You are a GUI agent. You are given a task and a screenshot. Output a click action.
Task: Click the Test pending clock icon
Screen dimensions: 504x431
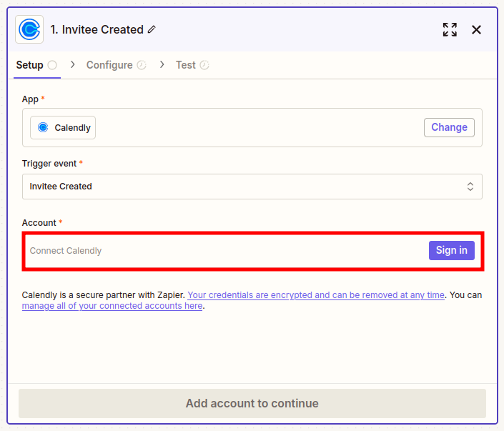click(204, 65)
